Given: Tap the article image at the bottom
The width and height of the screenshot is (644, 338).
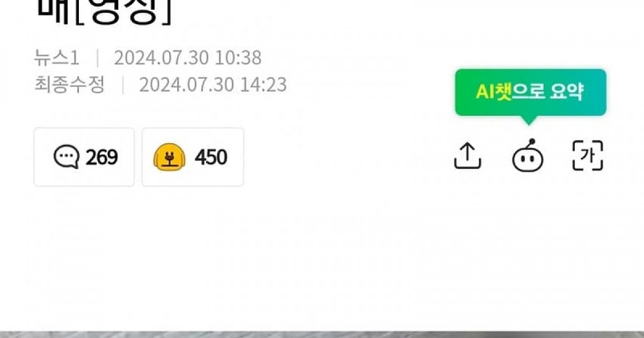Looking at the screenshot, I should [x=322, y=334].
